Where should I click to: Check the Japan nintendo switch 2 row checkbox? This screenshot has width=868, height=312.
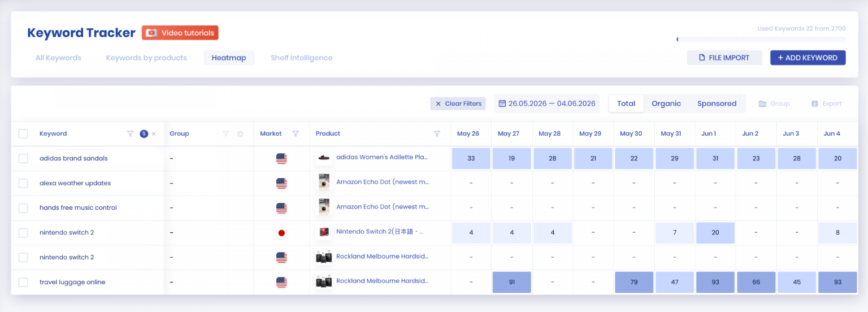click(x=23, y=233)
